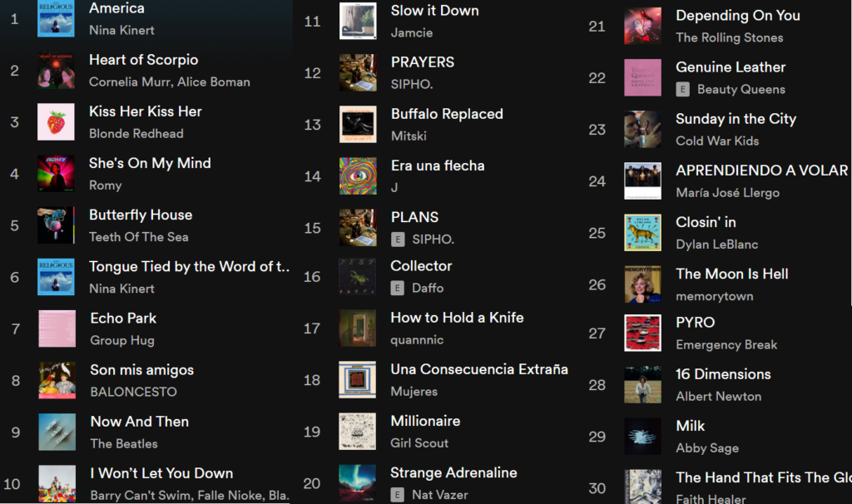The image size is (852, 504).
Task: Click the explicit badge beside Beauty Queens
Action: pyautogui.click(x=682, y=90)
